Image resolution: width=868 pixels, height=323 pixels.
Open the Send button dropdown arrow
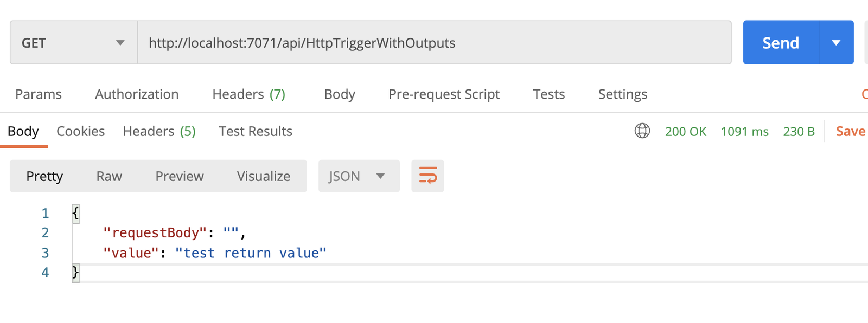point(836,42)
